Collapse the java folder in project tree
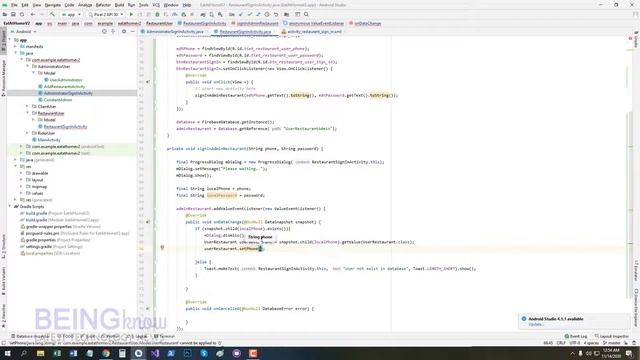 (x=16, y=53)
